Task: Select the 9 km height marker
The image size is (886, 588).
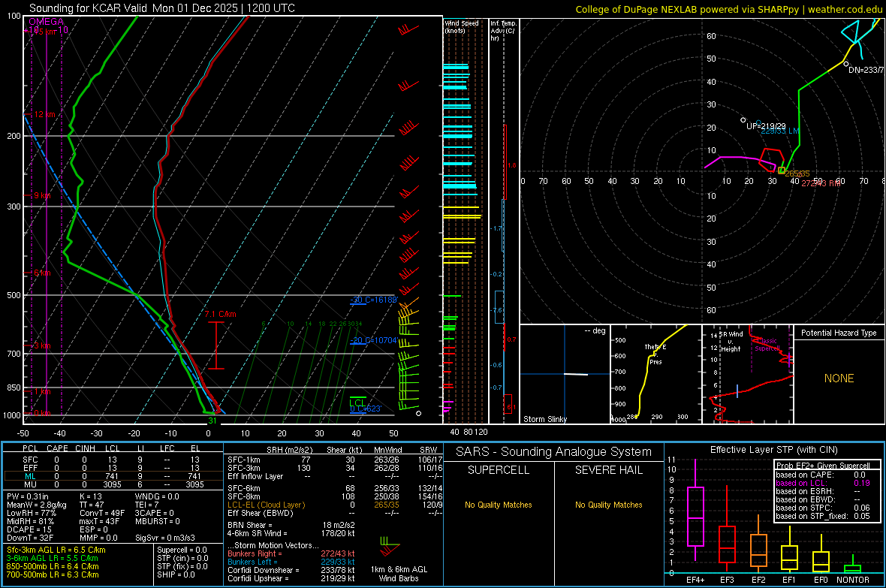Action: [x=42, y=195]
